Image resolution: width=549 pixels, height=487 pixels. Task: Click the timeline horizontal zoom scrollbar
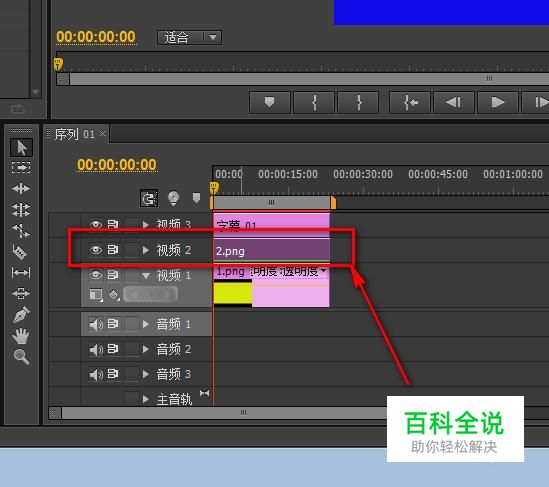244,412
